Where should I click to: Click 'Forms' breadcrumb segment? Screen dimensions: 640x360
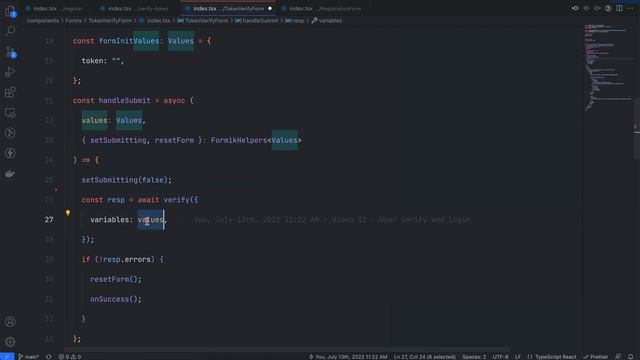[x=73, y=20]
